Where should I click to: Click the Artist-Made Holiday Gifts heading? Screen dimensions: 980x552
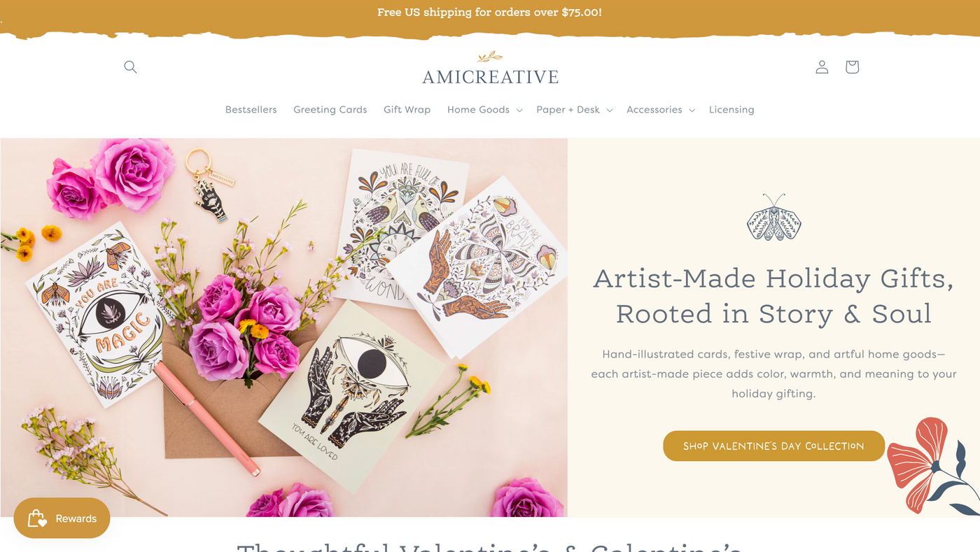(773, 296)
